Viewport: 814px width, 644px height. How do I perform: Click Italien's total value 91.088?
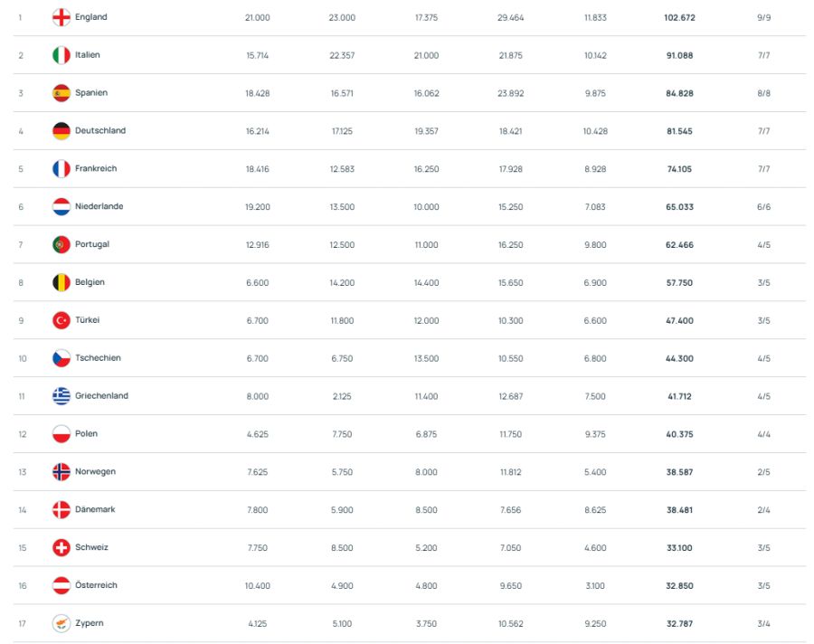click(679, 55)
